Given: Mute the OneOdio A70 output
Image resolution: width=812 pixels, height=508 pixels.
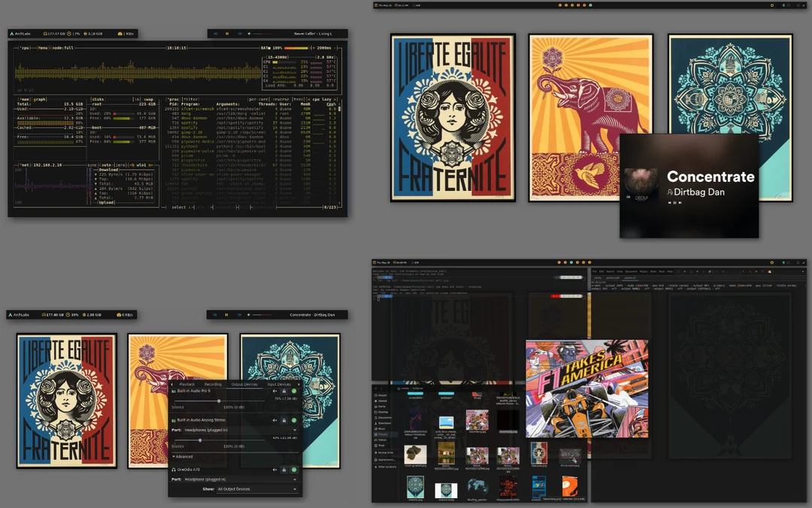Looking at the screenshot, I should click(x=274, y=470).
